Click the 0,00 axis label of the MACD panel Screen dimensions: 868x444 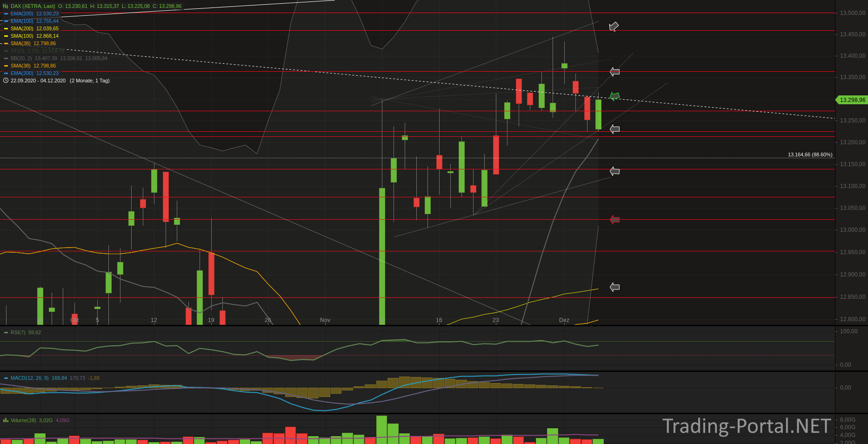point(845,387)
